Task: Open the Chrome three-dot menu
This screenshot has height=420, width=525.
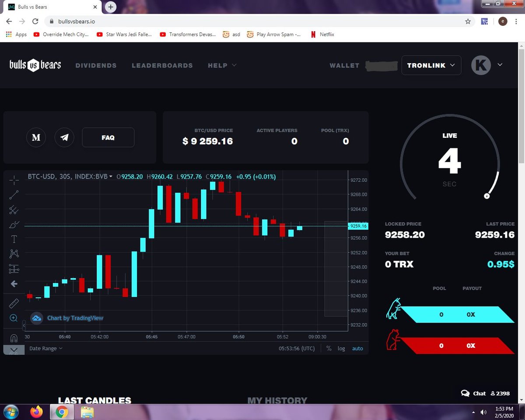Action: (517, 21)
